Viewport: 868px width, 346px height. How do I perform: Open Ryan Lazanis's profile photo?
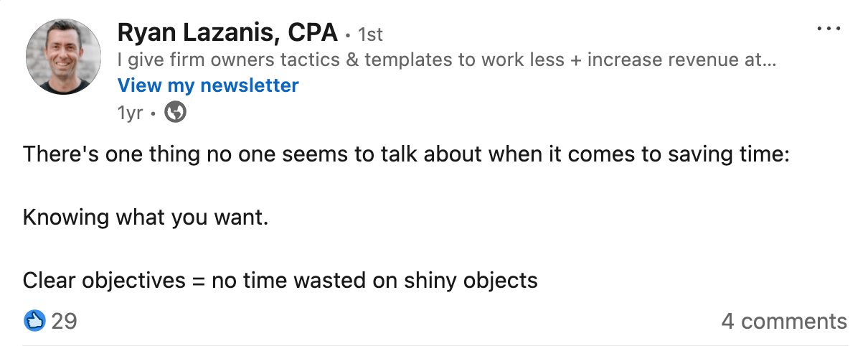pyautogui.click(x=63, y=57)
